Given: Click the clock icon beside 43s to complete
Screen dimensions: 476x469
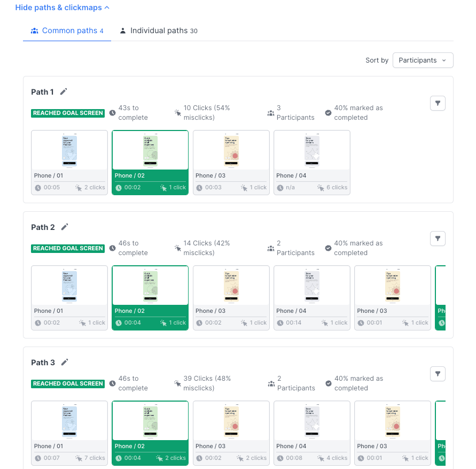Looking at the screenshot, I should pos(112,113).
